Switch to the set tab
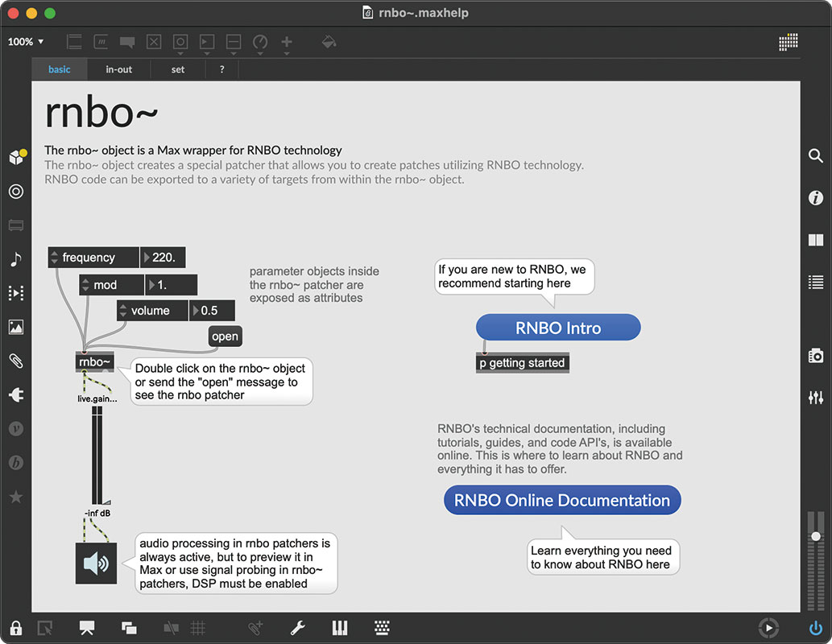 tap(178, 69)
